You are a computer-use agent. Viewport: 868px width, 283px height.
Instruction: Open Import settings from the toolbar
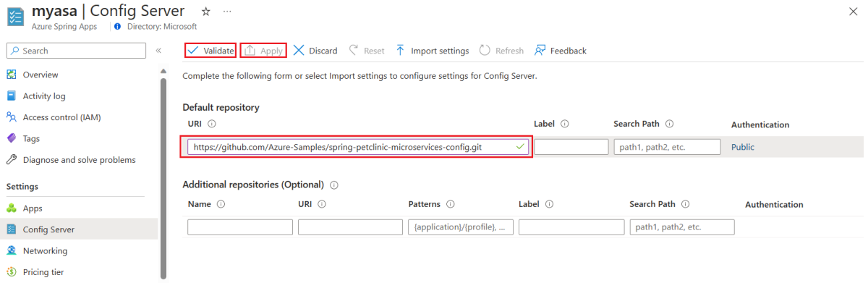(x=432, y=51)
